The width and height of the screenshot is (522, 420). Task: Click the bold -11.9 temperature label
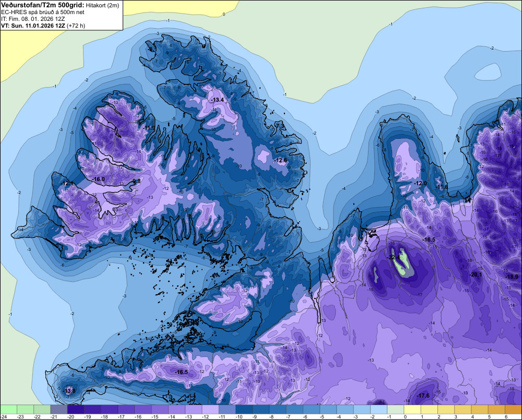tap(149, 128)
